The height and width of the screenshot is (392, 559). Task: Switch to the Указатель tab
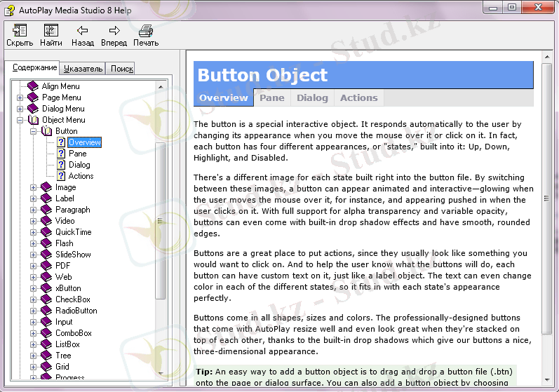(x=83, y=68)
